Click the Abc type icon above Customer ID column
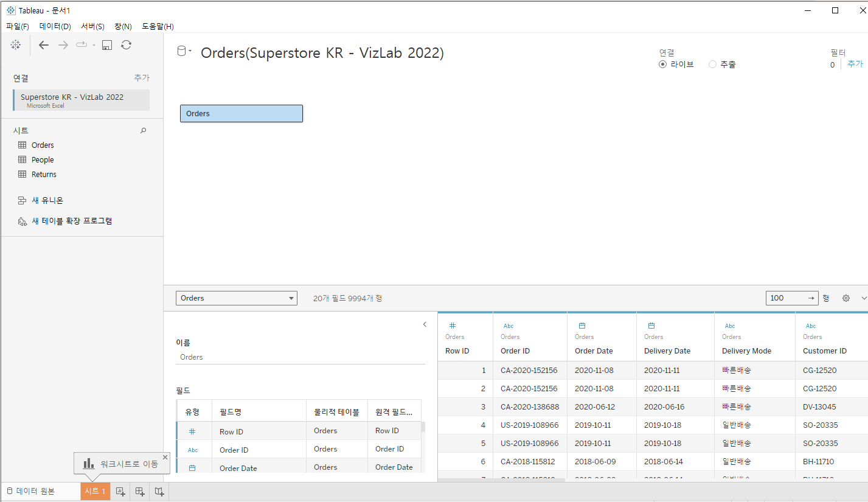 click(811, 326)
